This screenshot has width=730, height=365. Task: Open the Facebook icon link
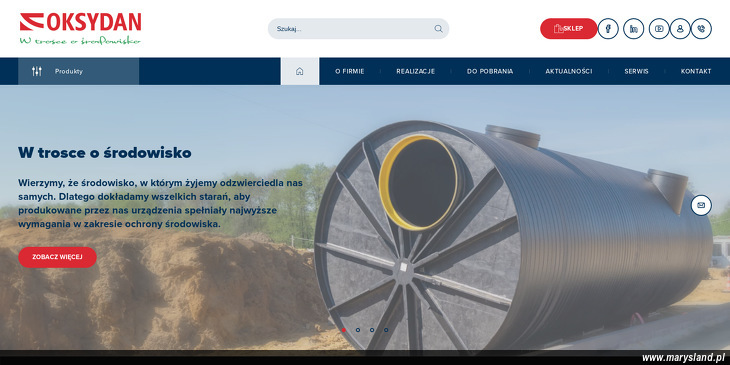608,28
